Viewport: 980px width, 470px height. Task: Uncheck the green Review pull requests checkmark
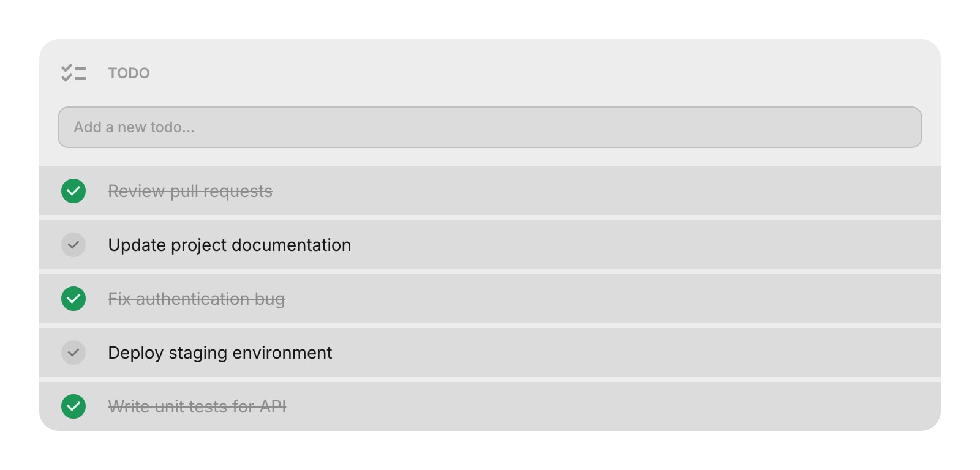(x=73, y=191)
